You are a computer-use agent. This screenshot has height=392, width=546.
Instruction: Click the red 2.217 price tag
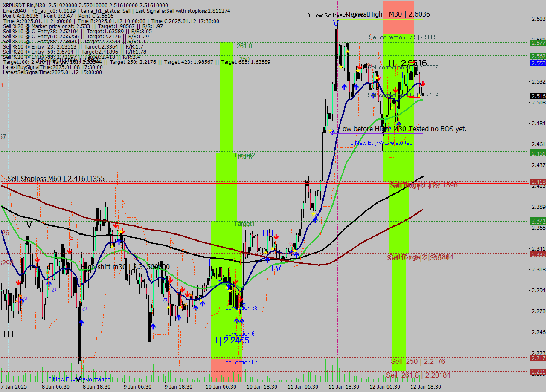pyautogui.click(x=537, y=358)
